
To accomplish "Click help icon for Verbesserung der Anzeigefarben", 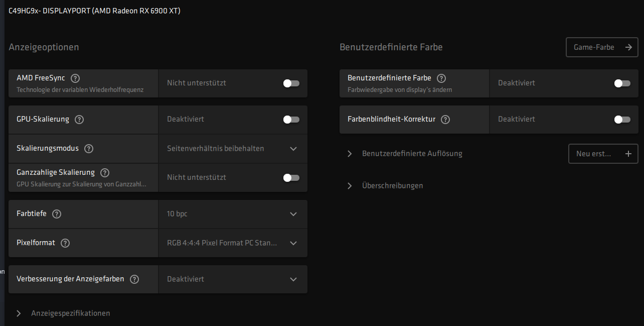I will point(134,279).
